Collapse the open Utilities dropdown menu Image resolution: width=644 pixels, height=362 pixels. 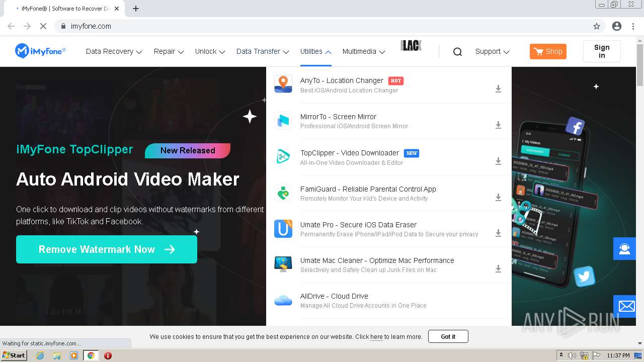click(x=316, y=51)
